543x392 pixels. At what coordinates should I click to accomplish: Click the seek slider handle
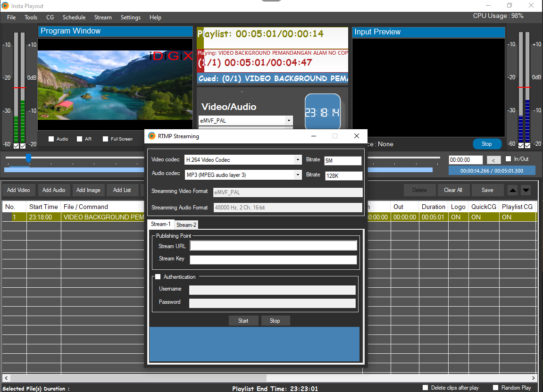tap(28, 158)
